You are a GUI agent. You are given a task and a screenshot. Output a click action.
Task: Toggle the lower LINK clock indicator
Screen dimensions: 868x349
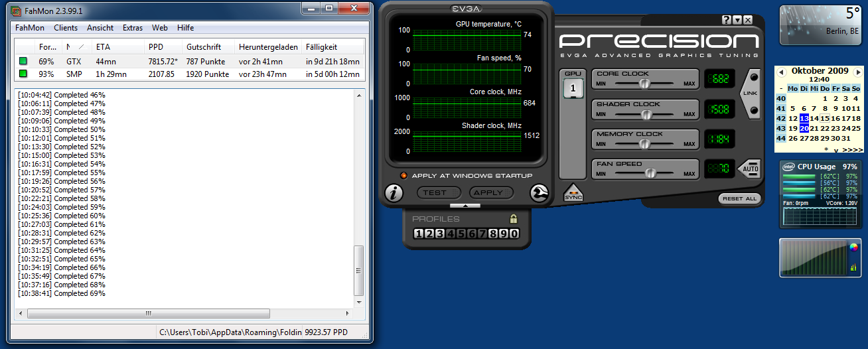753,109
